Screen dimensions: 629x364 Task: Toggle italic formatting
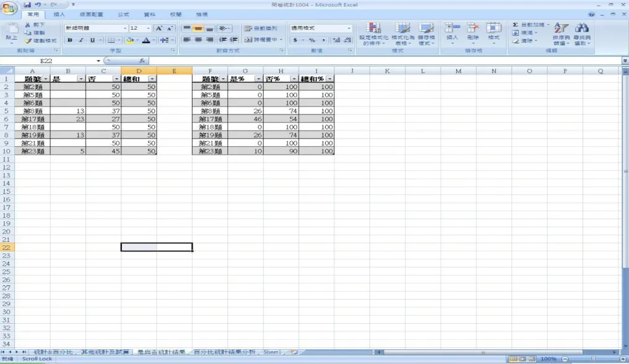81,40
